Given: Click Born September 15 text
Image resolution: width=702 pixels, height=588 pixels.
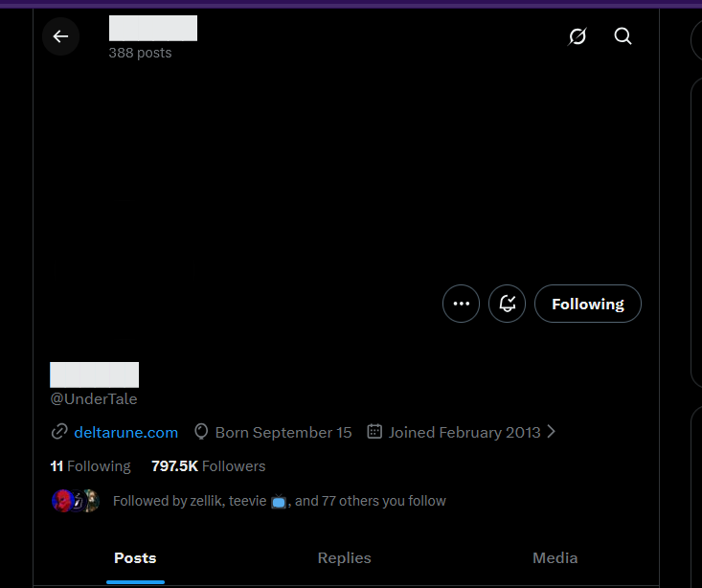Looking at the screenshot, I should click(283, 432).
